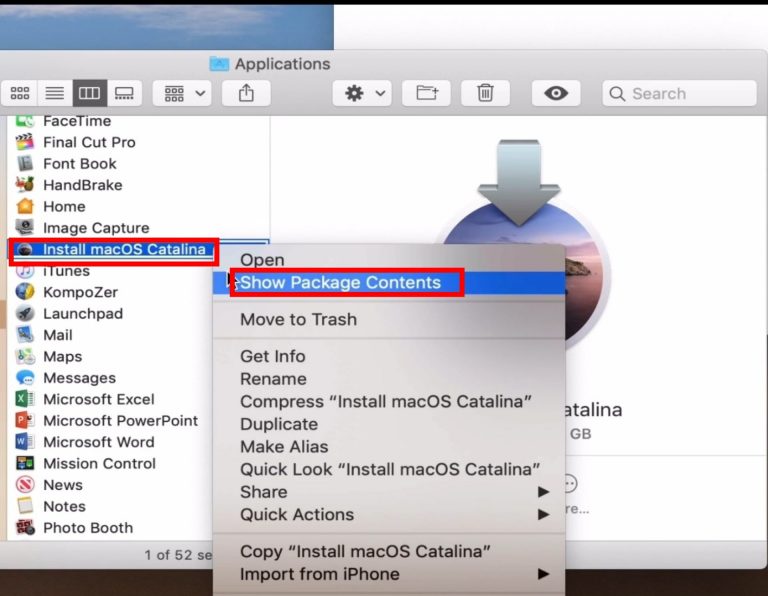The height and width of the screenshot is (596, 768).
Task: Choose Show Package Contents
Action: coord(389,283)
